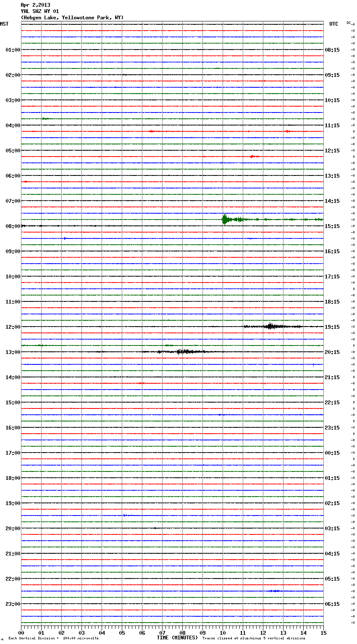The height and width of the screenshot is (644, 357).
Task: Click 'Each Vertical Division = 200.00 microvolts' note
Action: tap(53, 639)
